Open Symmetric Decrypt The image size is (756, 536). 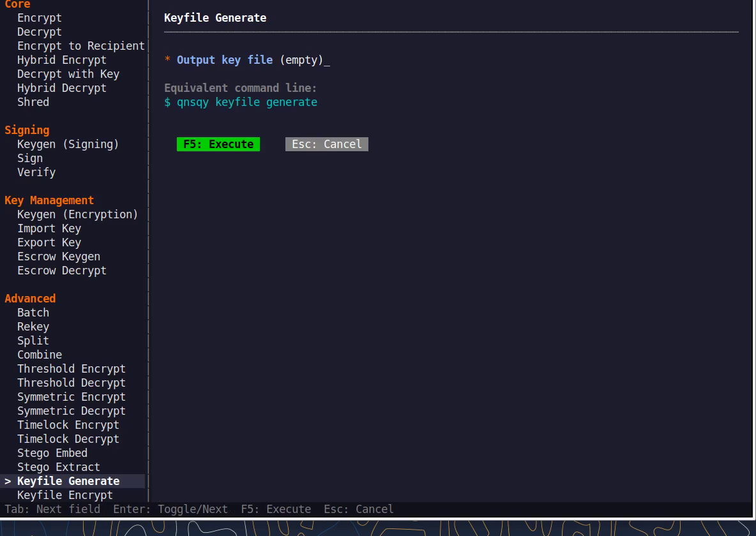[x=72, y=410]
